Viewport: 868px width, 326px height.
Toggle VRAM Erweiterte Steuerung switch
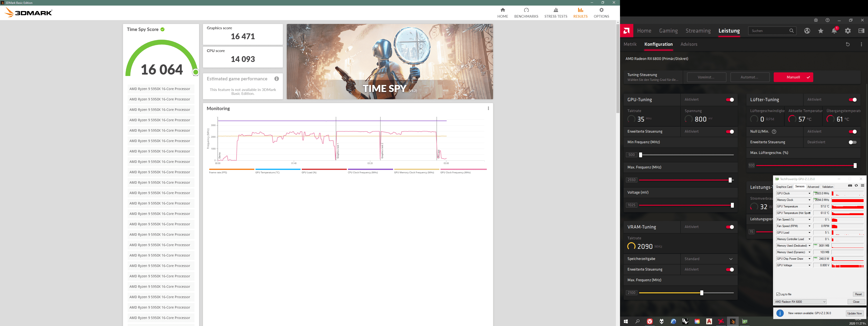coord(730,269)
